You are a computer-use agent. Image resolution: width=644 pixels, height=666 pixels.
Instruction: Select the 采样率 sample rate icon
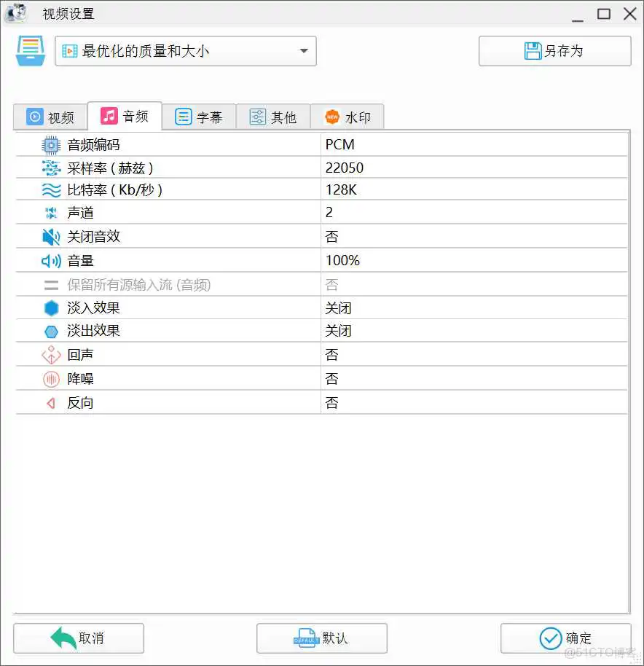click(x=50, y=168)
